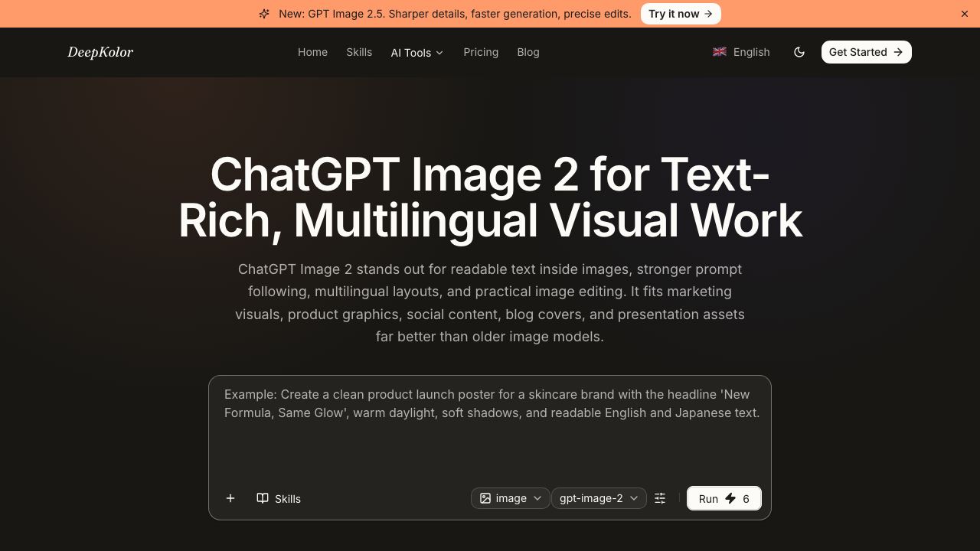
Task: Open the image type dropdown
Action: 511,498
